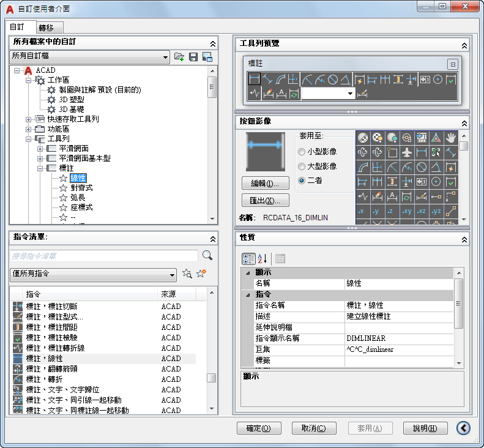Select the 二者 radio button
Image resolution: width=484 pixels, height=448 pixels.
tap(302, 181)
